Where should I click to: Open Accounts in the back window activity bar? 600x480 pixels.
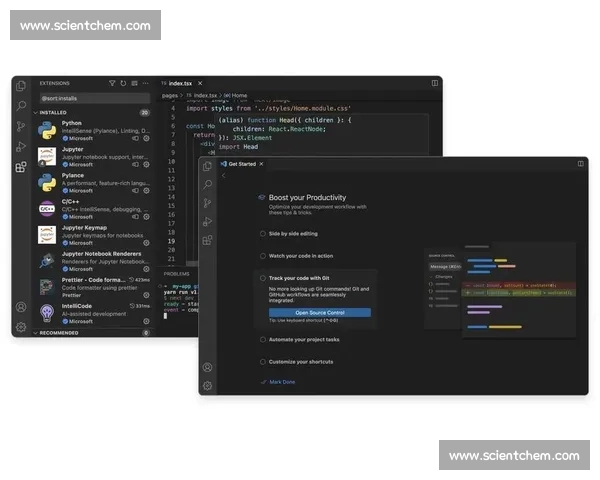21,307
